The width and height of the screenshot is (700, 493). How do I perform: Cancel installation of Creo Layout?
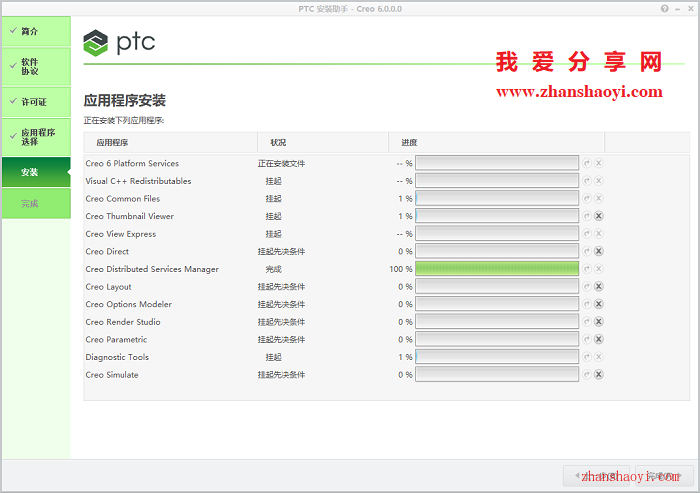pos(599,287)
